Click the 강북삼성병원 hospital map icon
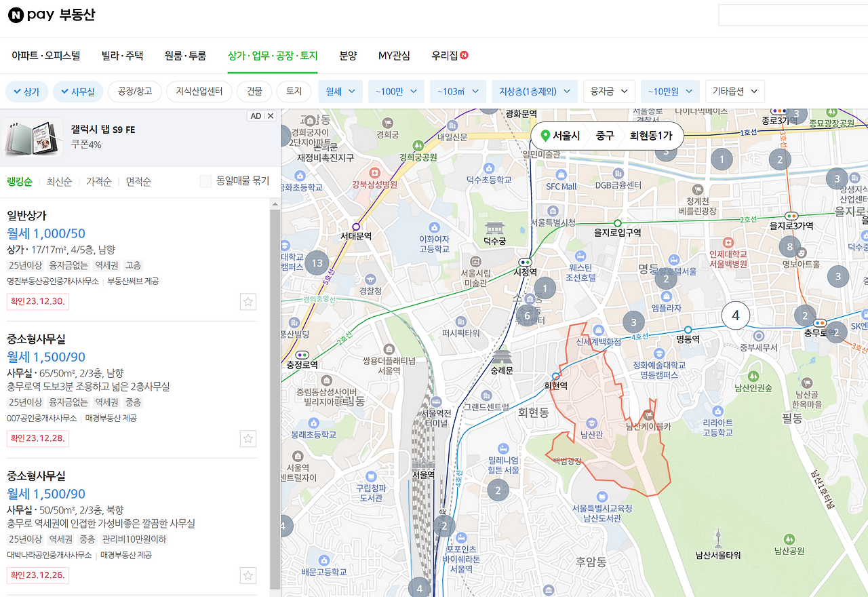Image resolution: width=868 pixels, height=597 pixels. tap(375, 172)
